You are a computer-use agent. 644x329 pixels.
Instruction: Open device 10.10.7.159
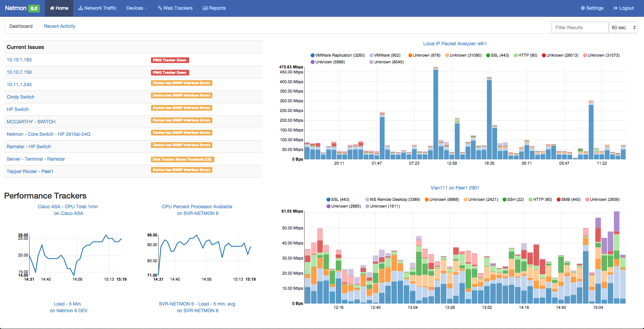click(x=19, y=72)
